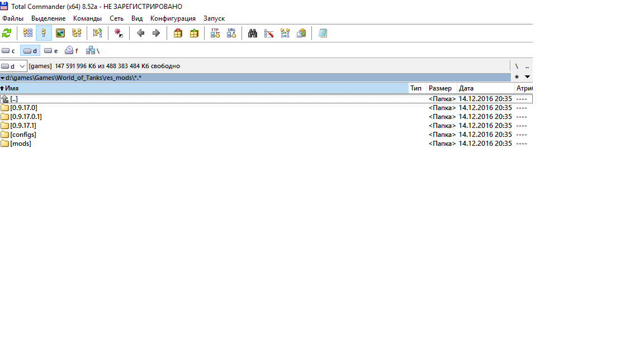The height and width of the screenshot is (362, 644).
Task: Click the copy names to clipboard icon
Action: tap(301, 34)
